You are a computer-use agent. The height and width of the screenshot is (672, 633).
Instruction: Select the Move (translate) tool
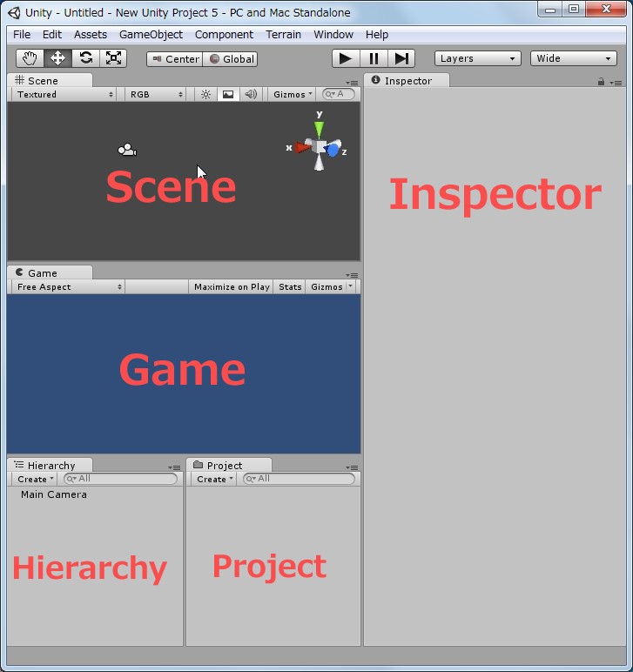58,58
